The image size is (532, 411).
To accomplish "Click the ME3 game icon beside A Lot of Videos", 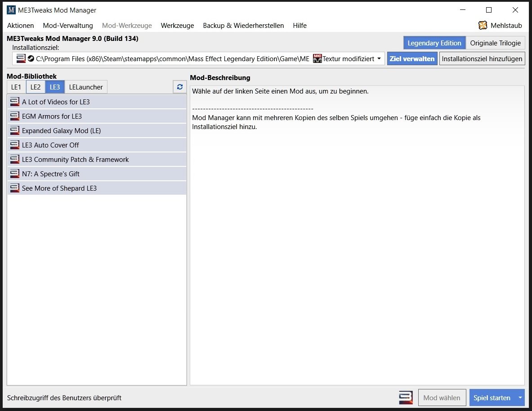I will (14, 102).
